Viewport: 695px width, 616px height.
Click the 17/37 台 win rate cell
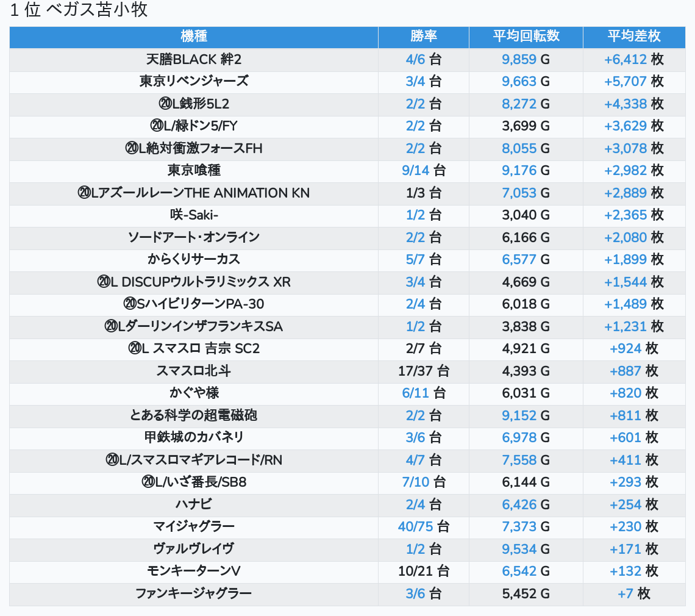[x=423, y=371]
